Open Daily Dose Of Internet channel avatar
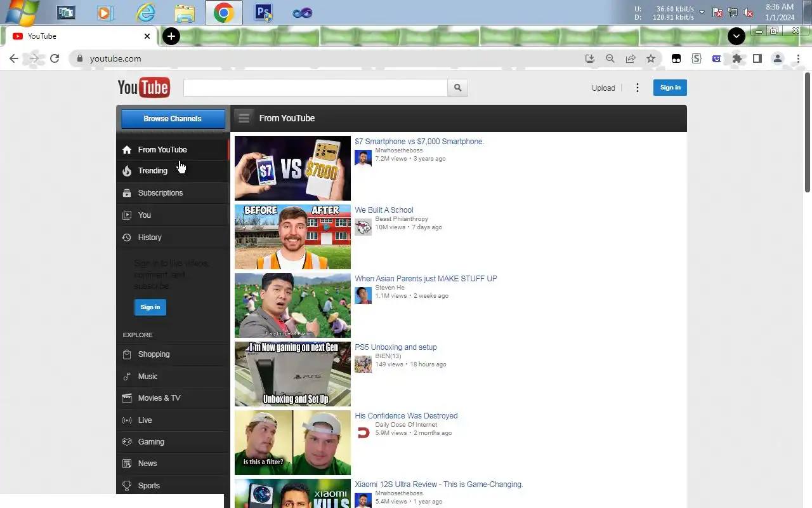 point(363,432)
